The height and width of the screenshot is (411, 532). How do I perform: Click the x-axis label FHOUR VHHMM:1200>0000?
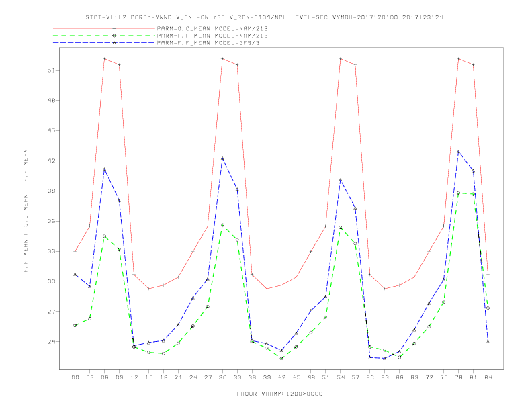[279, 394]
